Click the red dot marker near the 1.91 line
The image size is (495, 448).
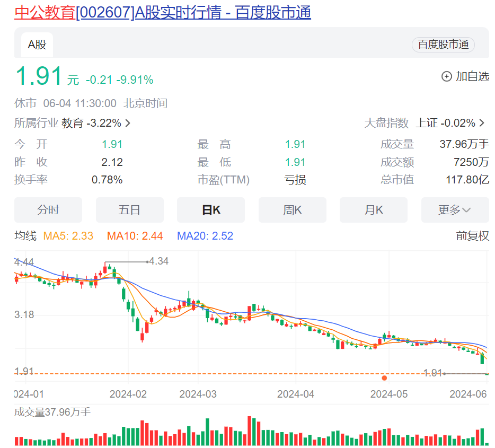pos(384,378)
